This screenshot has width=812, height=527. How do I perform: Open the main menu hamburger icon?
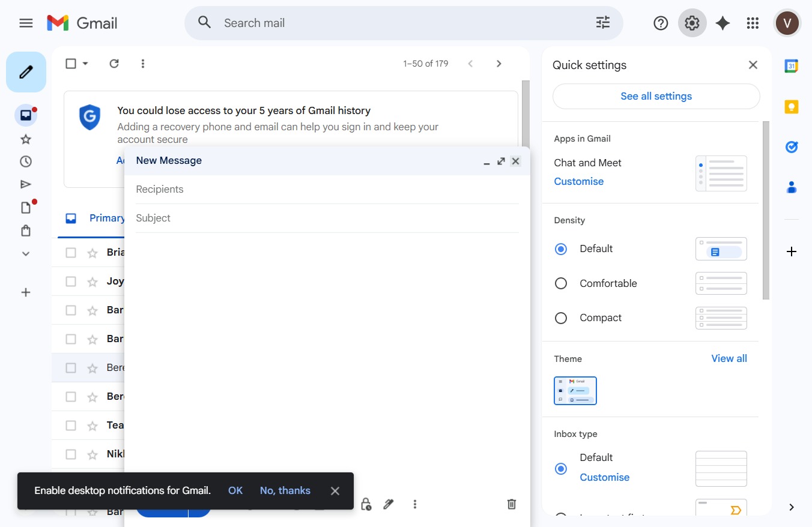(26, 23)
